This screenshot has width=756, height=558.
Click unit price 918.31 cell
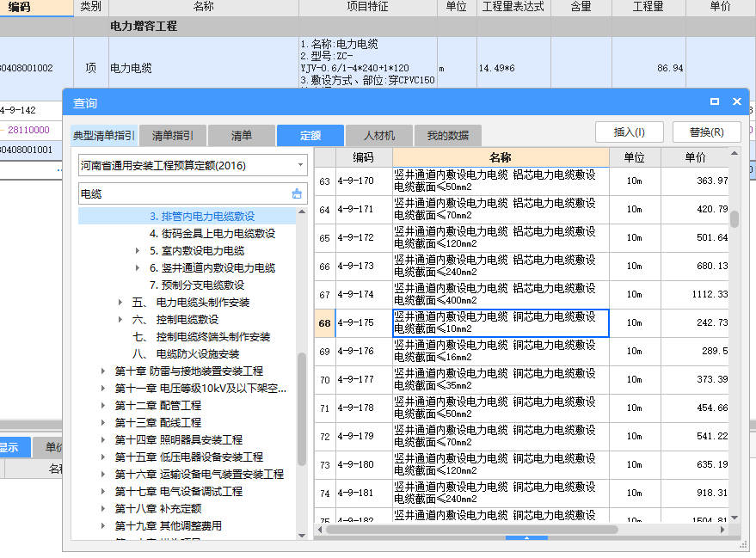point(695,493)
